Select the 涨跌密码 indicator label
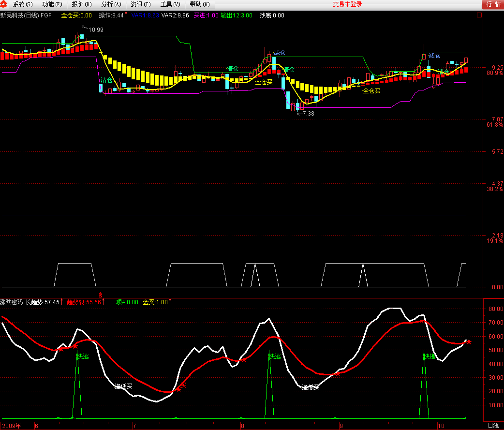The width and height of the screenshot is (504, 430). 12,302
